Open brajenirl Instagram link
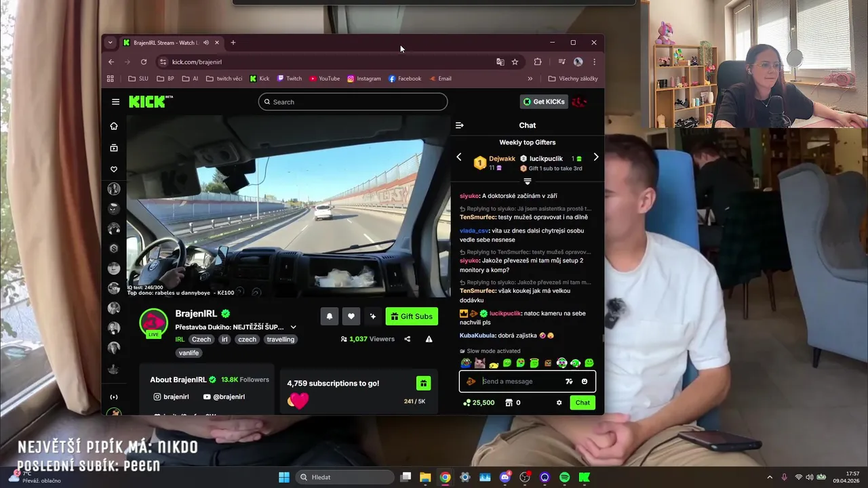The image size is (868, 488). coord(171,396)
